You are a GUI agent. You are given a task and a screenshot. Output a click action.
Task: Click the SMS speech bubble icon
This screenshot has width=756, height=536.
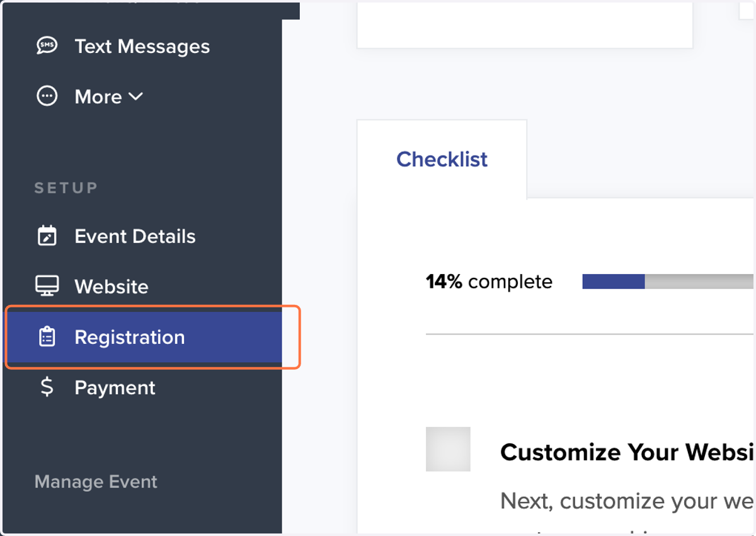click(x=47, y=46)
